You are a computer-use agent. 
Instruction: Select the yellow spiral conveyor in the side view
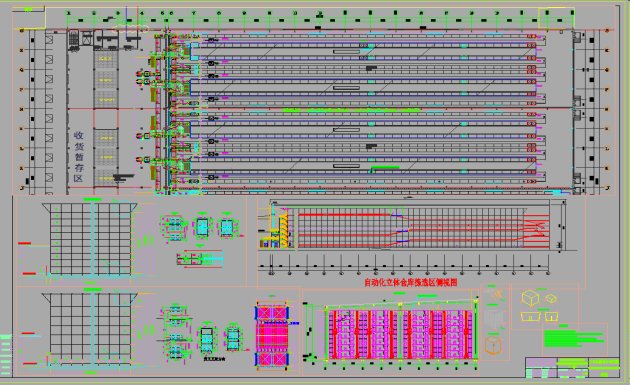(x=283, y=230)
